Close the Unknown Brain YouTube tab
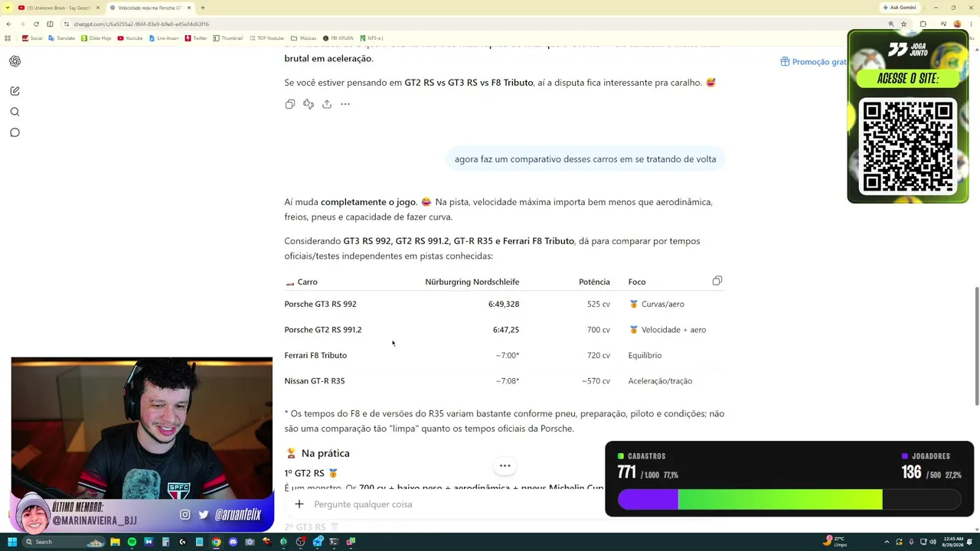Image resolution: width=980 pixels, height=551 pixels. tap(98, 8)
